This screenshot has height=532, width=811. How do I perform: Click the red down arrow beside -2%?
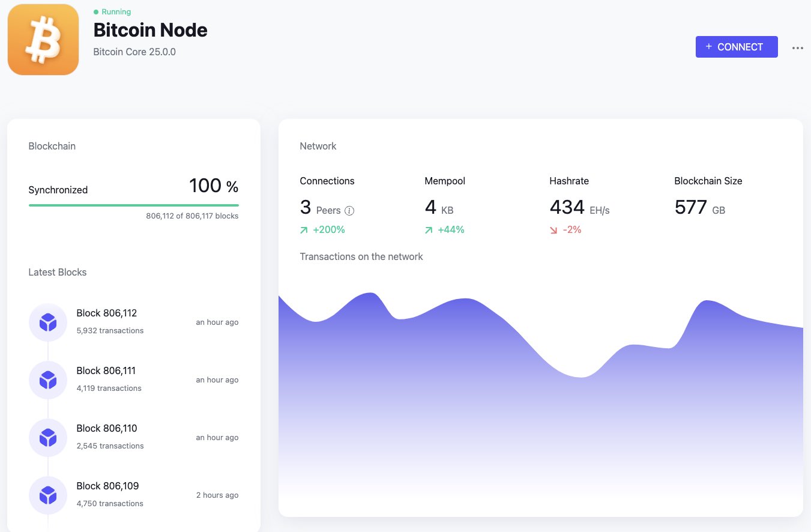553,230
